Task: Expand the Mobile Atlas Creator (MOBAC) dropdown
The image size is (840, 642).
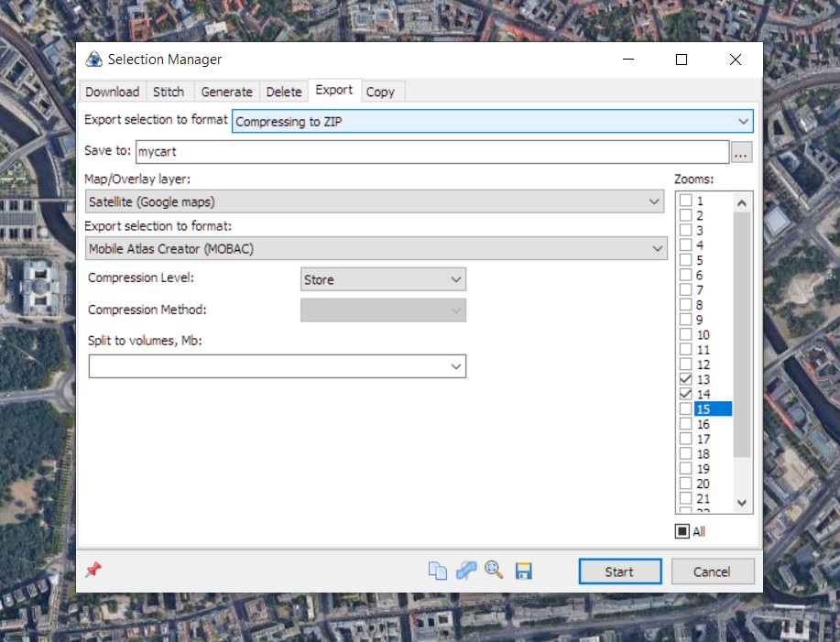Action: coord(376,248)
